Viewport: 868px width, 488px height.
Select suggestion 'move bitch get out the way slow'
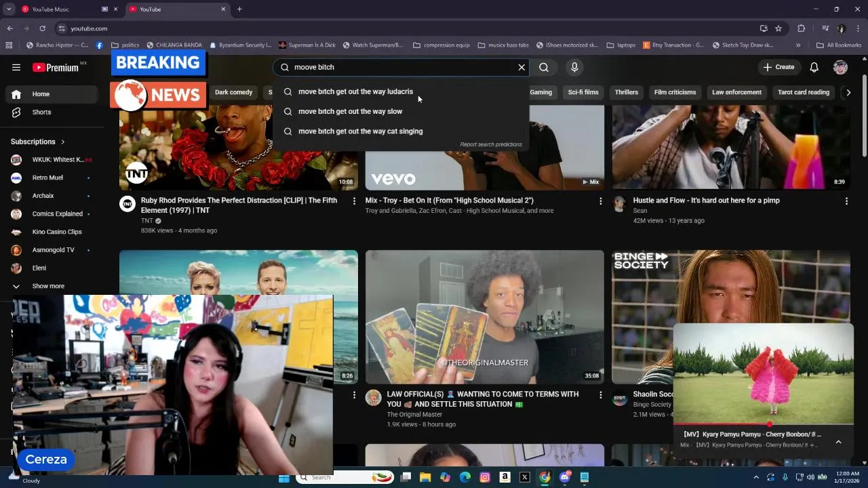click(401, 111)
